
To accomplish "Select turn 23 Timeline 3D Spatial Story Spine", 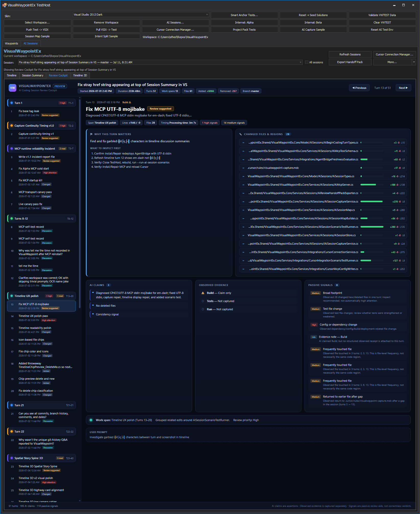I will (42, 468).
